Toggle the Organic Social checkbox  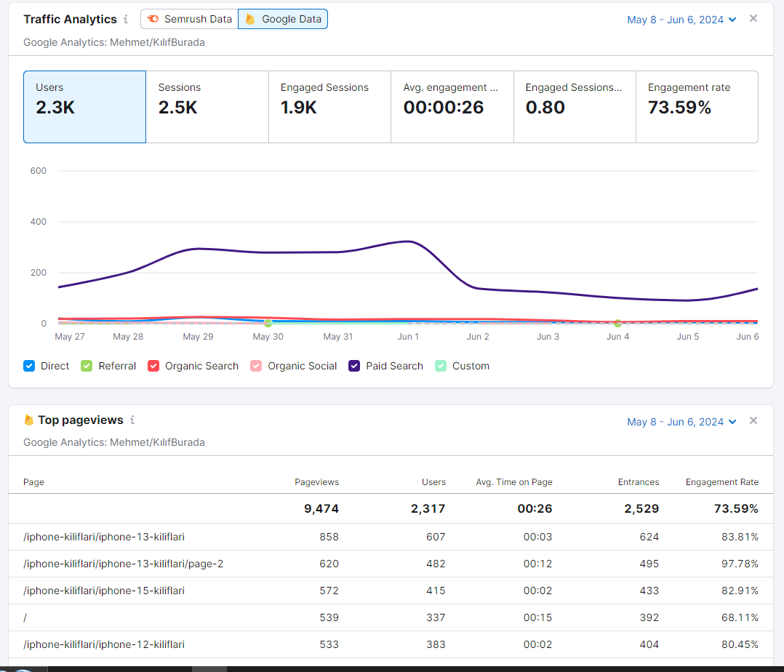tap(256, 366)
